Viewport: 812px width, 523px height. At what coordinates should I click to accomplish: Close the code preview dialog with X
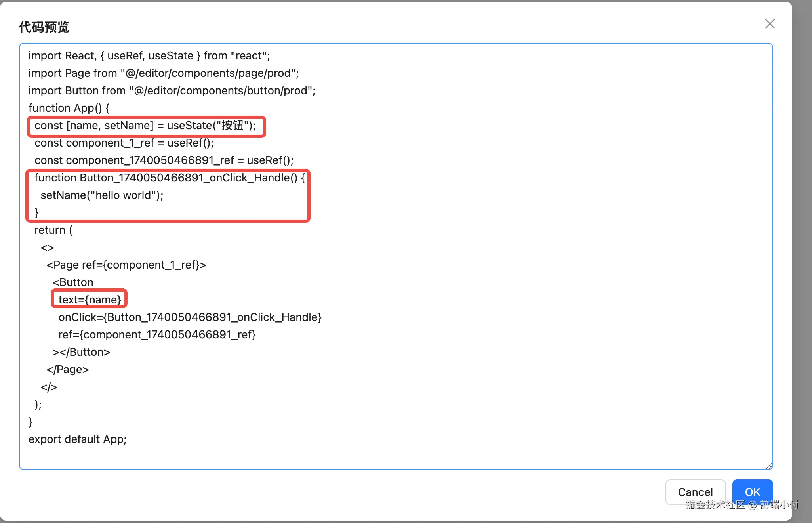pyautogui.click(x=770, y=24)
